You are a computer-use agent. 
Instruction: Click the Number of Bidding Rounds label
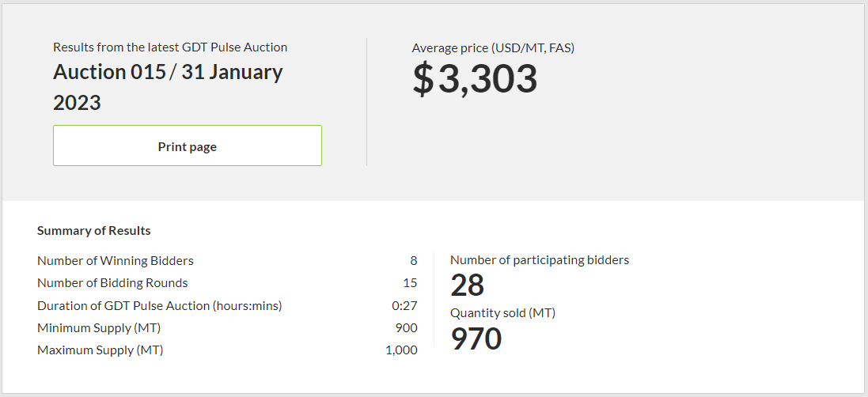[112, 283]
